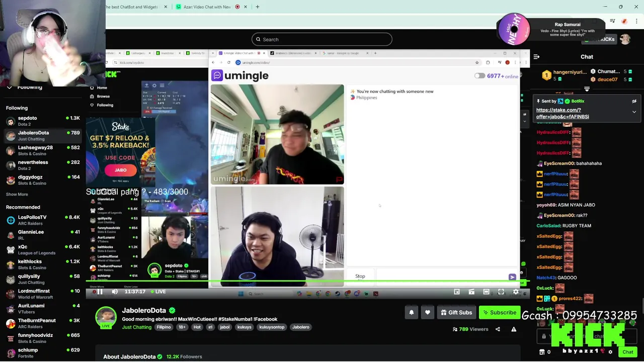
Task: Switch to the ChatBot and Widgets tab
Action: pyautogui.click(x=132, y=7)
